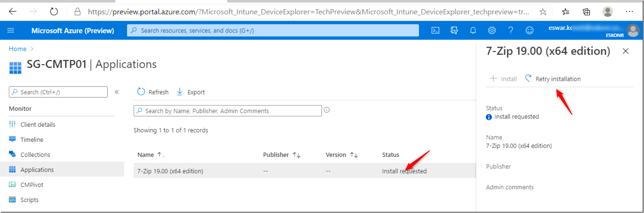This screenshot has height=213, width=644.
Task: Click Microsoft Azure (Preview) title
Action: 73,30
